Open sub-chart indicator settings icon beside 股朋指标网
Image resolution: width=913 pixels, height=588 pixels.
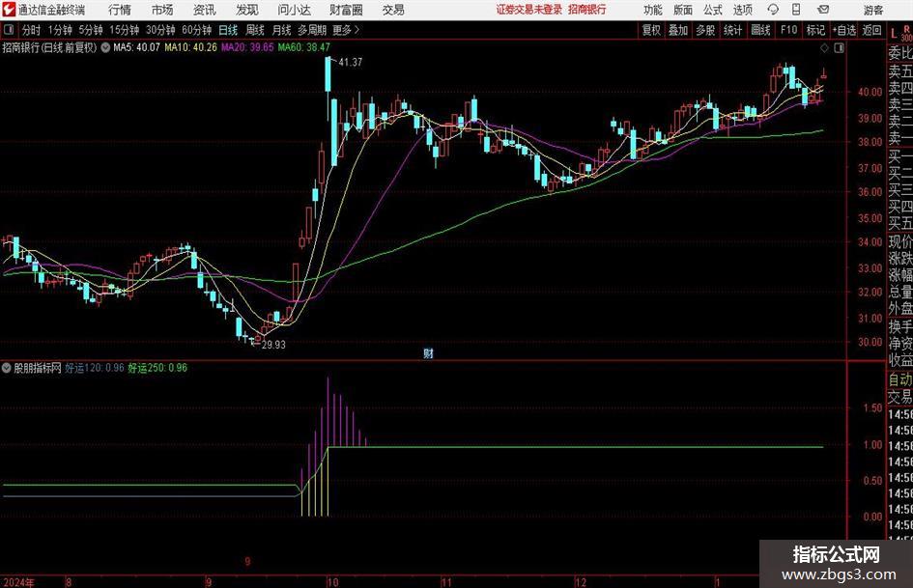[x=7, y=368]
